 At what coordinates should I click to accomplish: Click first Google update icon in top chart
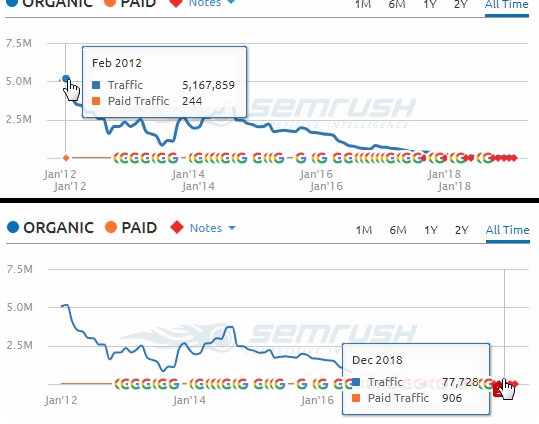tap(117, 158)
